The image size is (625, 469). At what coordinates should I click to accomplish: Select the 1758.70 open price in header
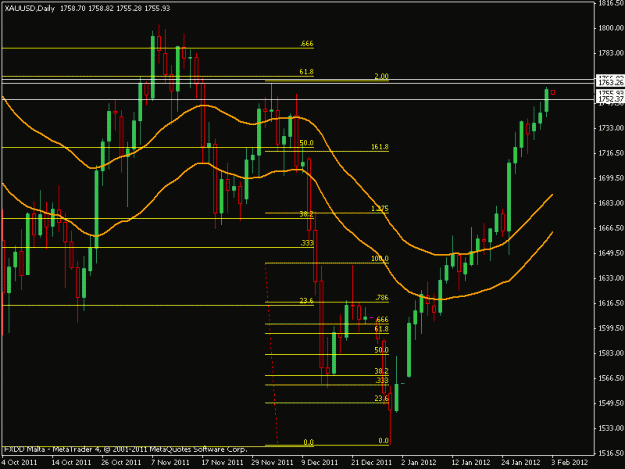(73, 8)
